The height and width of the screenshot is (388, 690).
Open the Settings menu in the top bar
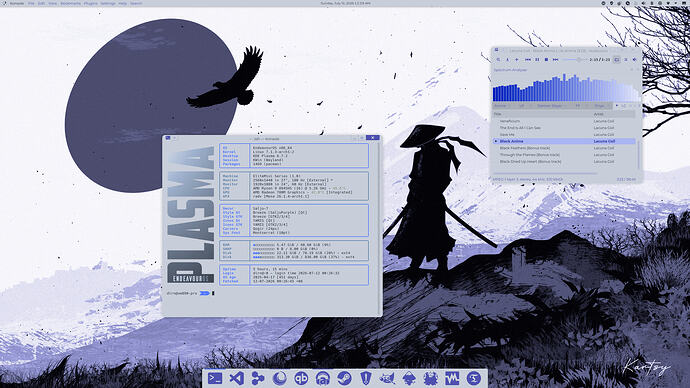click(108, 3)
